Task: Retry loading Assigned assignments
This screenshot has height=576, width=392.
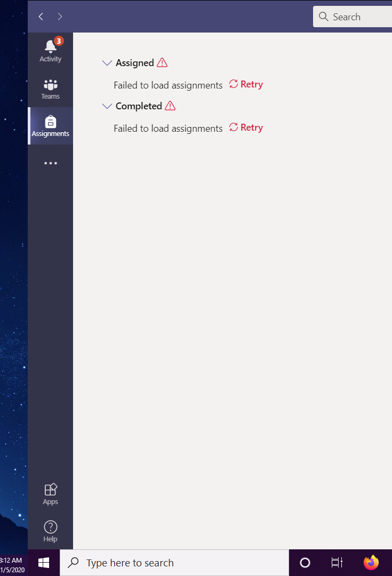Action: (246, 84)
